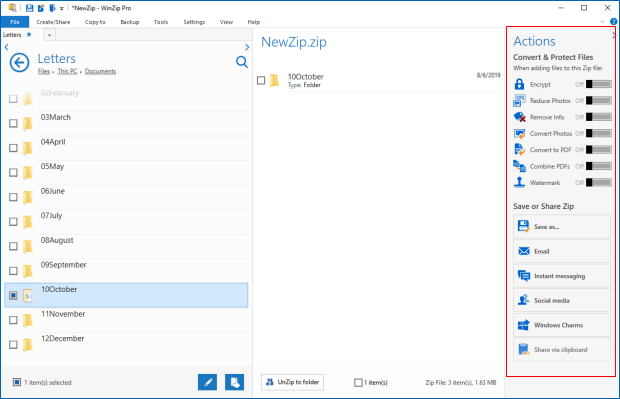620x399 pixels.
Task: Uncheck the 10October checkbox in Letters list
Action: click(13, 295)
